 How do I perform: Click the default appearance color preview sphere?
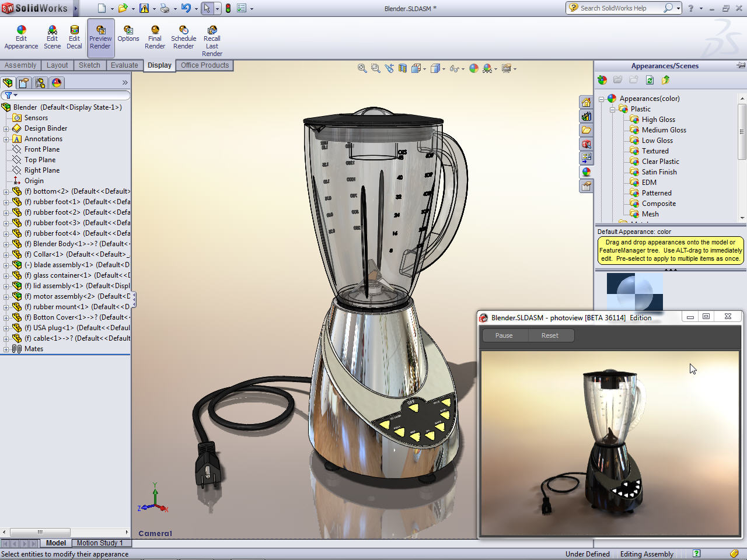[x=634, y=291]
